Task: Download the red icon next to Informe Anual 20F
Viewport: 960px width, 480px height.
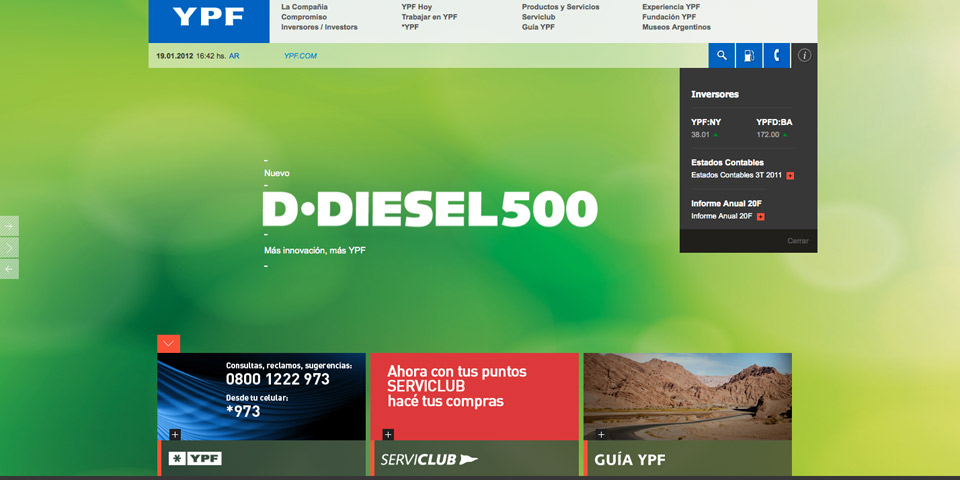Action: pos(760,217)
